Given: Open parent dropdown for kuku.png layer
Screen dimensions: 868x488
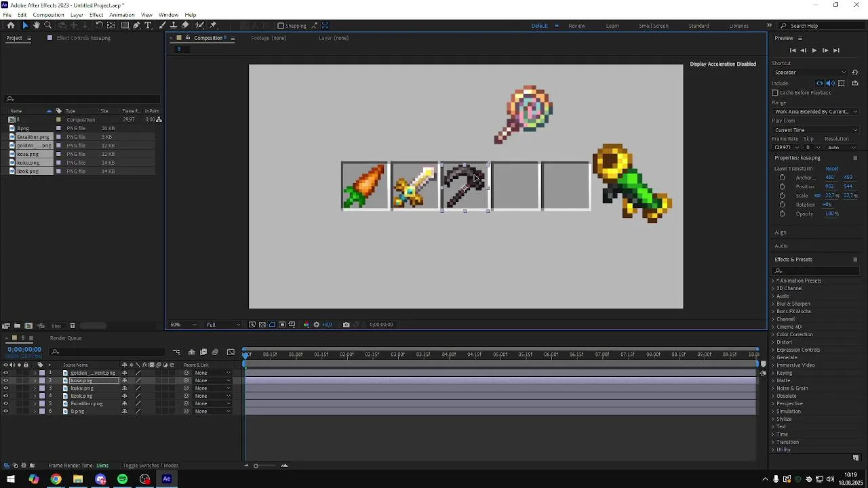Looking at the screenshot, I should point(212,388).
